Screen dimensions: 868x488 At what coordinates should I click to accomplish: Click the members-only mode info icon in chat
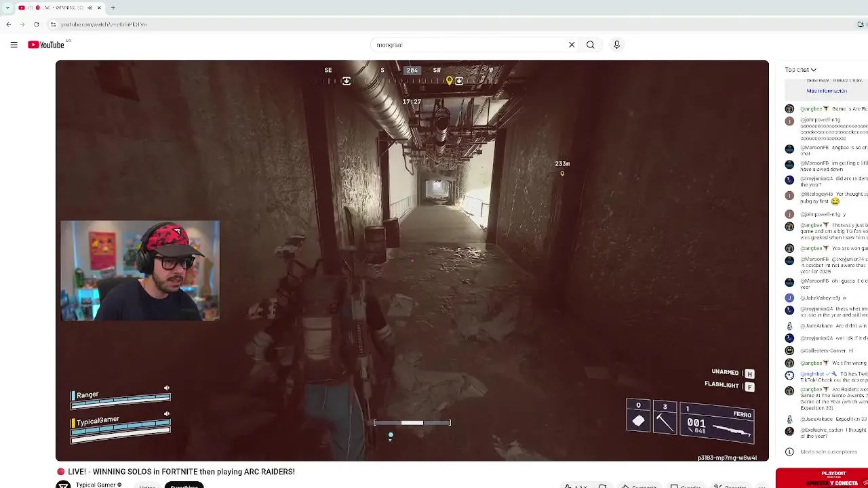pos(789,452)
